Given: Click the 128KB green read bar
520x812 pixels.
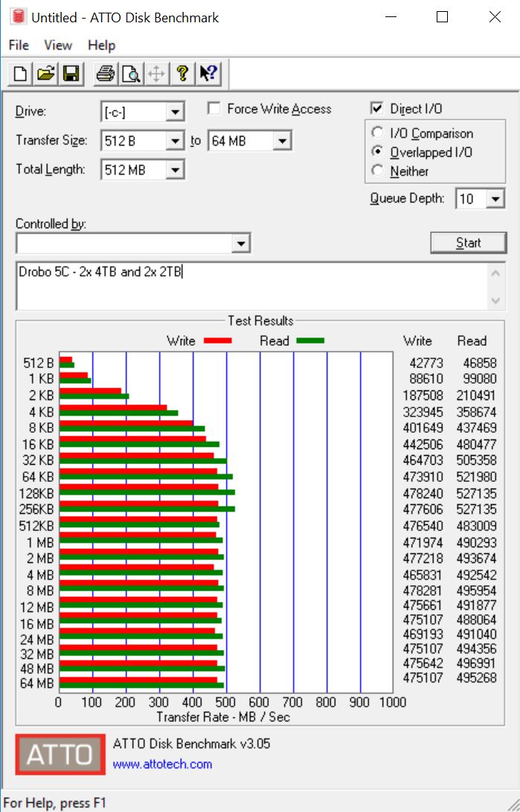Looking at the screenshot, I should pyautogui.click(x=147, y=492).
